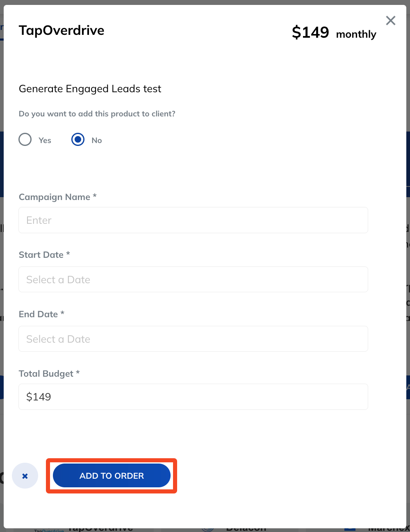Click the round cancel x icon button
Viewport: 410px width, 532px height.
pos(25,476)
